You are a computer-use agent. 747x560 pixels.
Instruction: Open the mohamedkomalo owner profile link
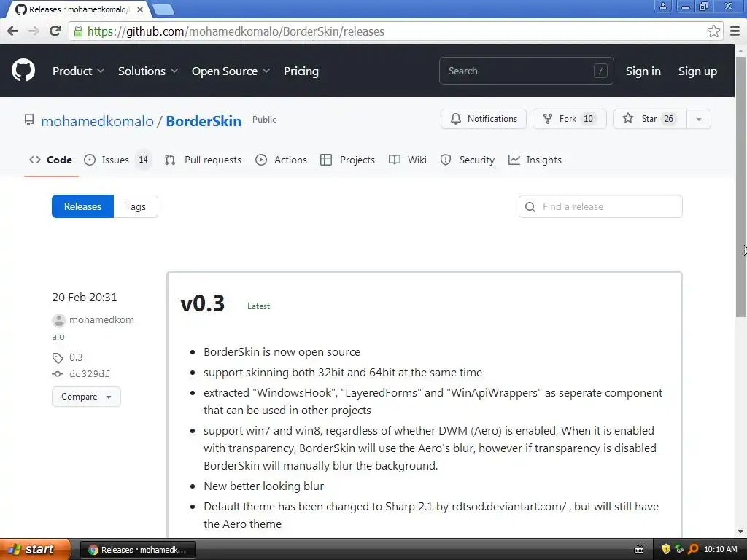click(97, 121)
